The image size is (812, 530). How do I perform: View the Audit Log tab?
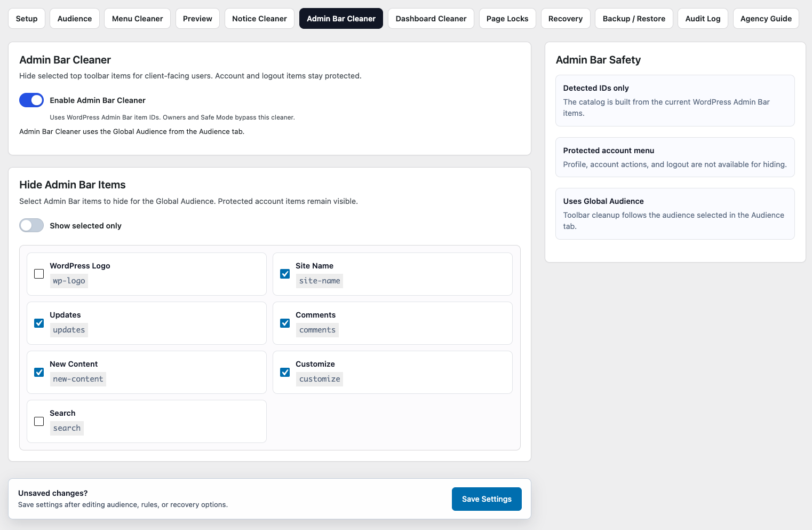703,19
